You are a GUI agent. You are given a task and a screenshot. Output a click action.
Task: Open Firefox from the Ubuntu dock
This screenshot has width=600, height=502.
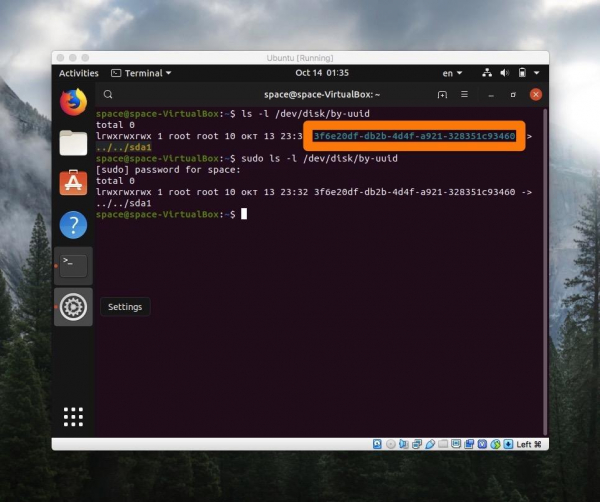point(73,102)
